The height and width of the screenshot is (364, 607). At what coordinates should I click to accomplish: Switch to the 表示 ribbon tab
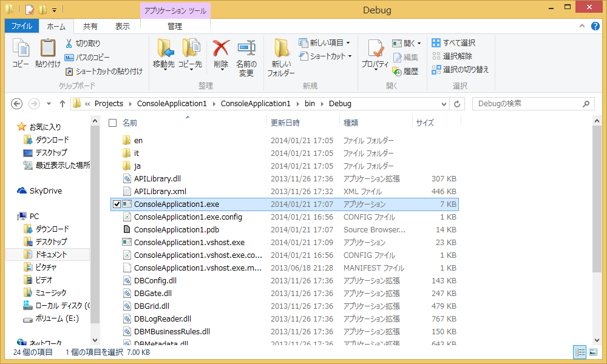coord(123,26)
